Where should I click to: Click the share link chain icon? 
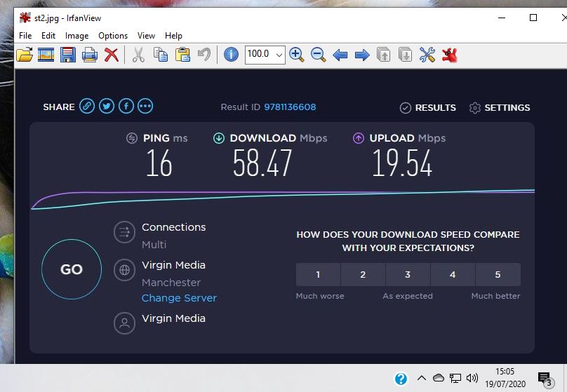[87, 106]
